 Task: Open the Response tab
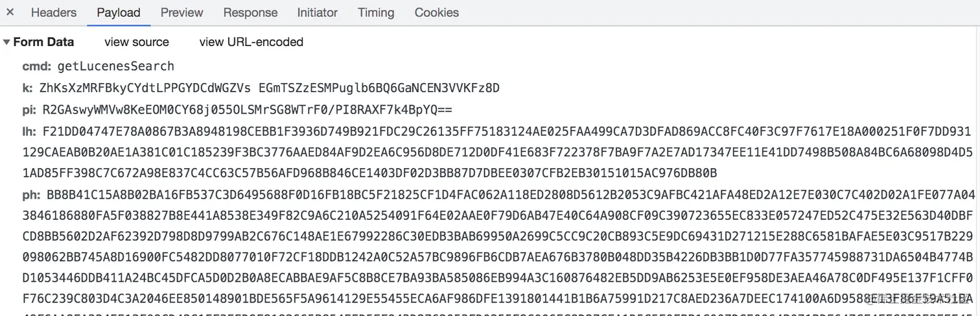click(250, 12)
